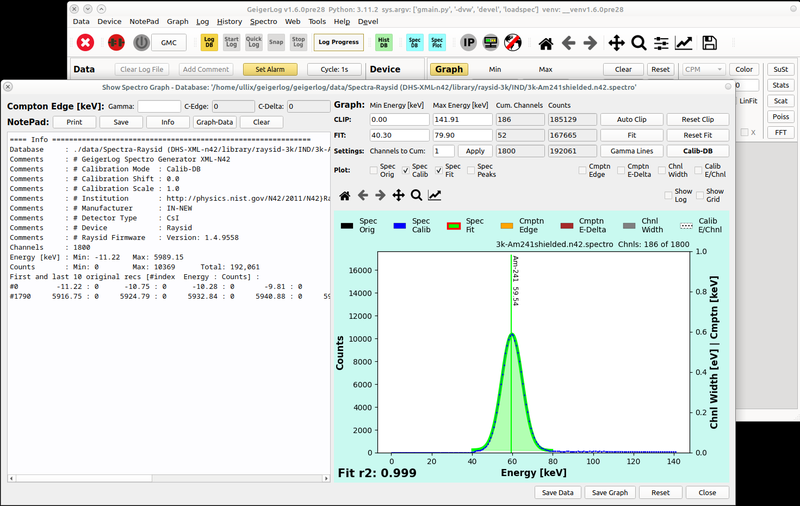This screenshot has height=506, width=800.
Task: Open the Spectro menu
Action: pyautogui.click(x=263, y=20)
